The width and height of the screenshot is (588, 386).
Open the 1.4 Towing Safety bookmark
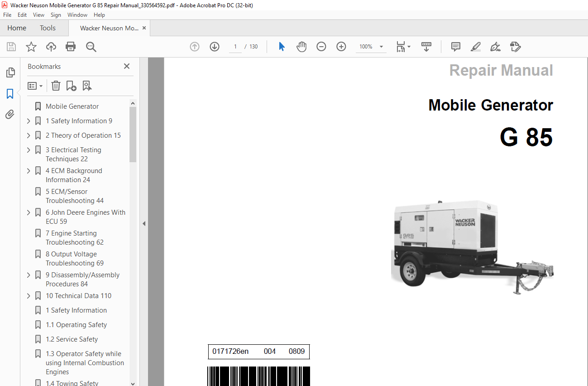[x=72, y=383]
